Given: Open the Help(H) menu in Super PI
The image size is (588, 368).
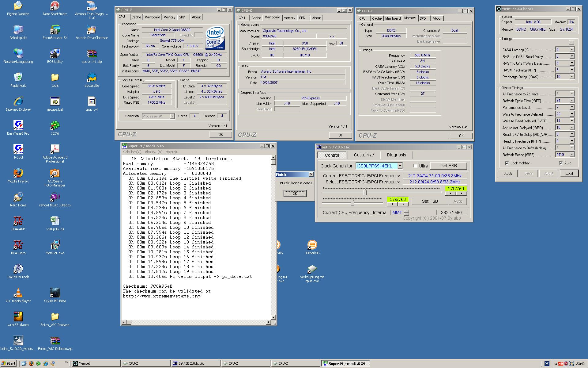Looking at the screenshot, I should [171, 152].
